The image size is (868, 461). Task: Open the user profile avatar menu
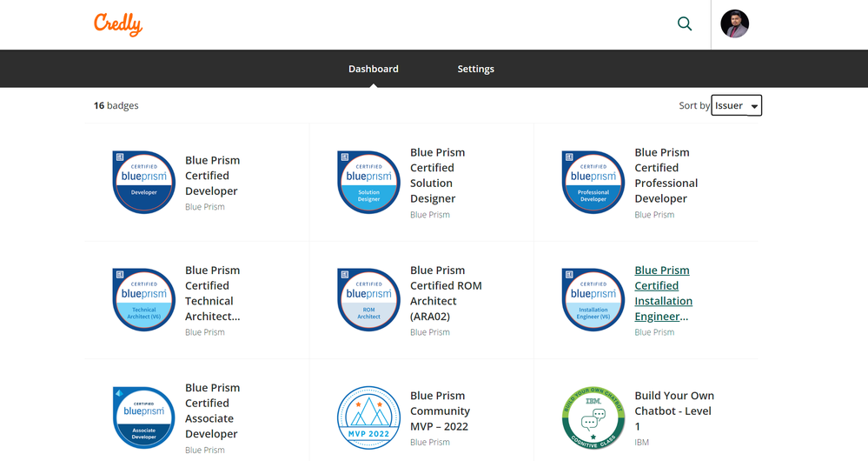734,23
